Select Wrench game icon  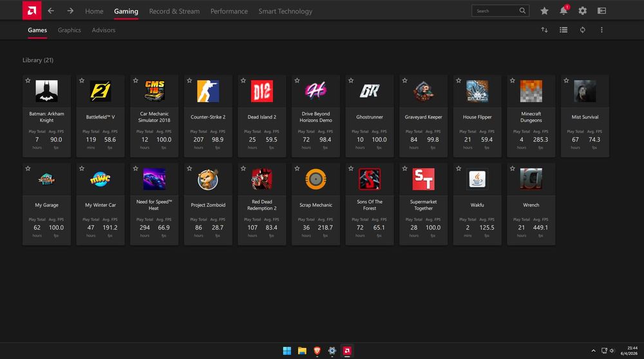pos(531,179)
